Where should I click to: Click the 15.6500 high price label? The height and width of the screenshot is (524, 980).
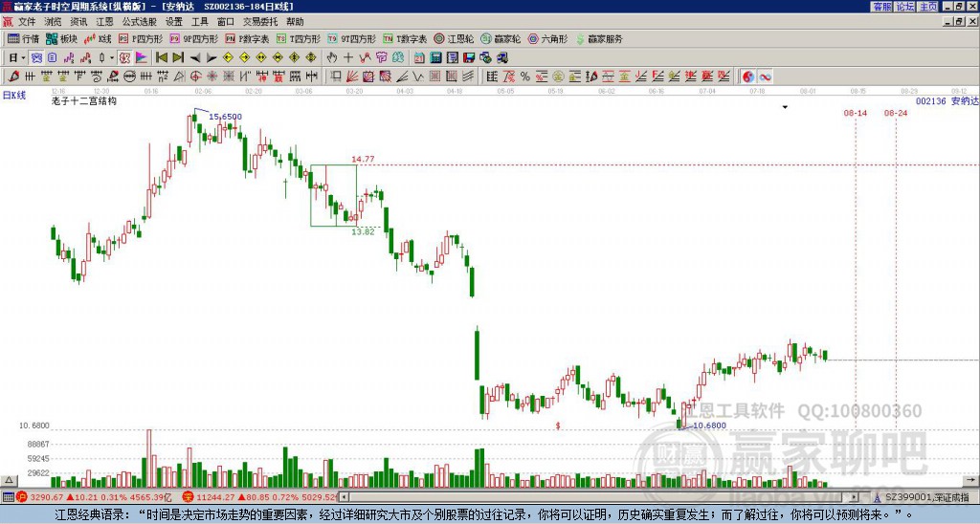coord(225,117)
